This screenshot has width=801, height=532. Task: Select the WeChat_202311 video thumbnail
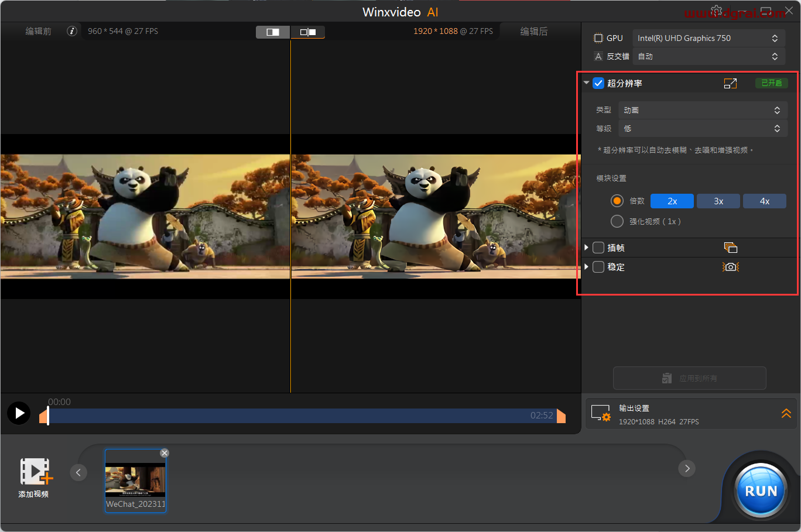135,480
